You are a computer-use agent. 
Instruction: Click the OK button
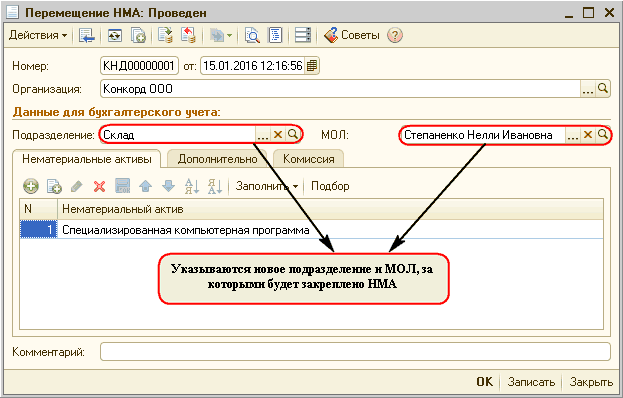click(x=484, y=382)
